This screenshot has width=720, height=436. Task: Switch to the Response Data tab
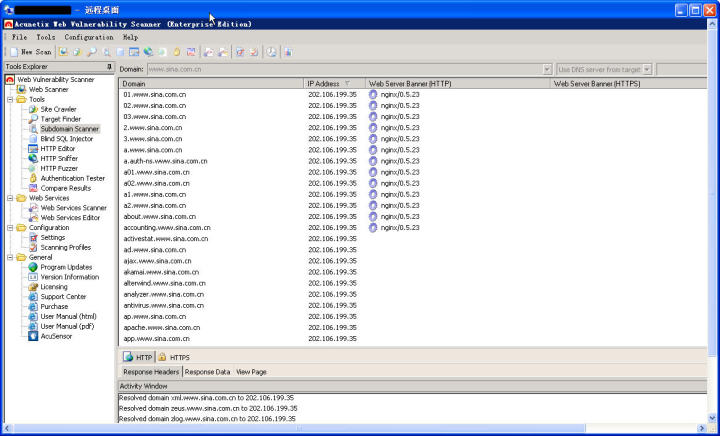207,371
